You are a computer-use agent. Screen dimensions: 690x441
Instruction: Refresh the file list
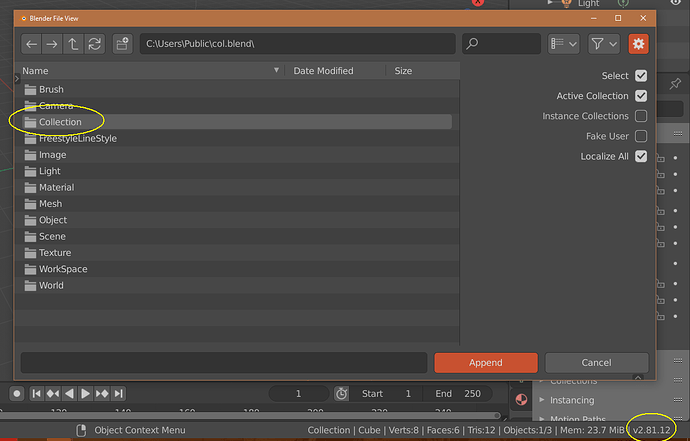[95, 44]
